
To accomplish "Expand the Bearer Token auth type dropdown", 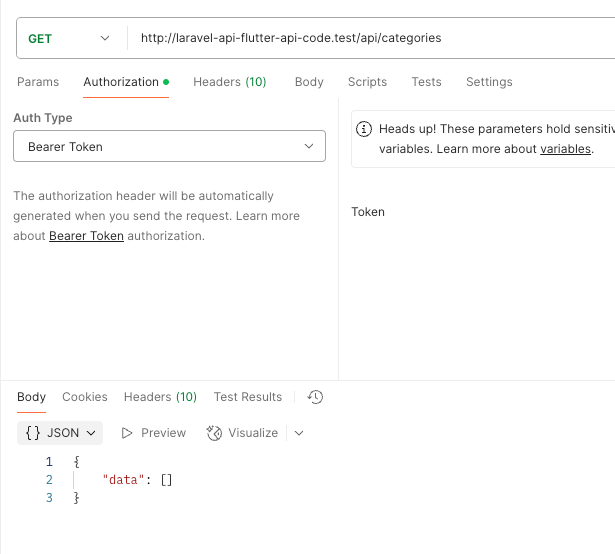I will (x=169, y=147).
